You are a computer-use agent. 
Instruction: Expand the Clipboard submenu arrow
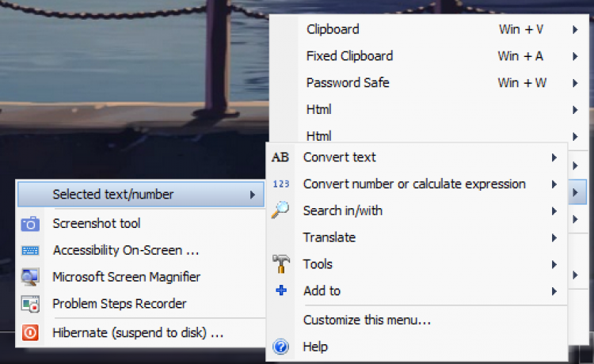coord(574,30)
